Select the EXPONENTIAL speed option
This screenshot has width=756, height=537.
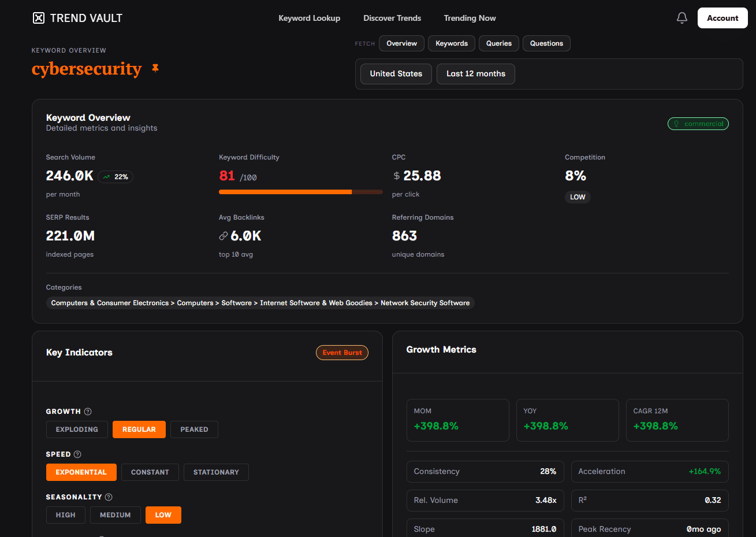(81, 472)
